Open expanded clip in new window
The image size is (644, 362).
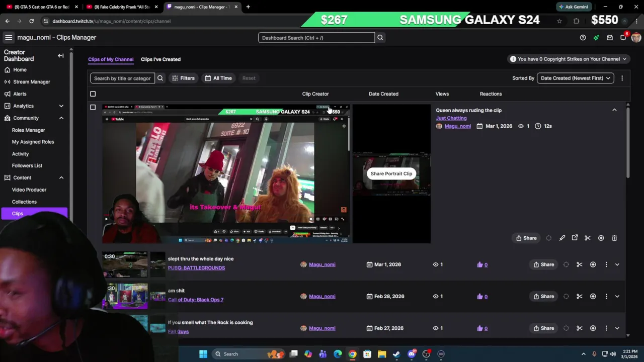click(575, 238)
